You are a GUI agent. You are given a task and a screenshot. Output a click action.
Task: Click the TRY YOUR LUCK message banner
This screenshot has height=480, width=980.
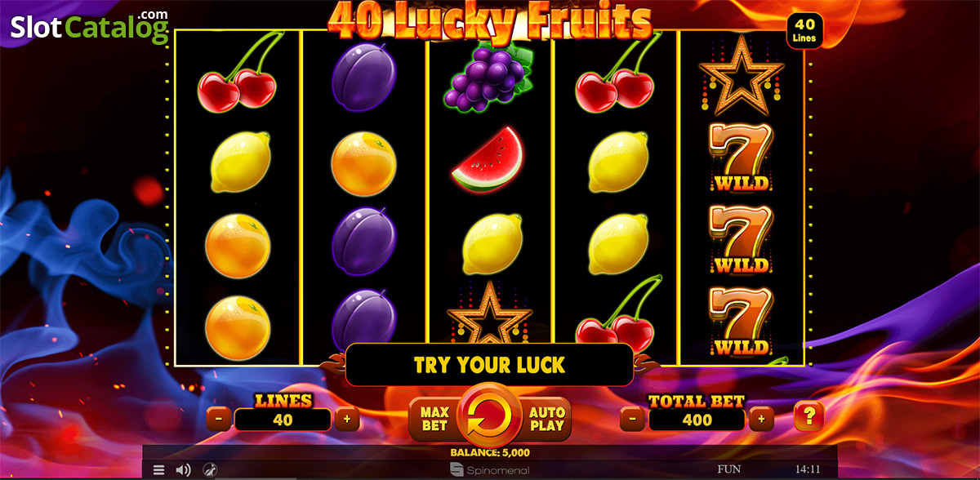click(x=490, y=364)
